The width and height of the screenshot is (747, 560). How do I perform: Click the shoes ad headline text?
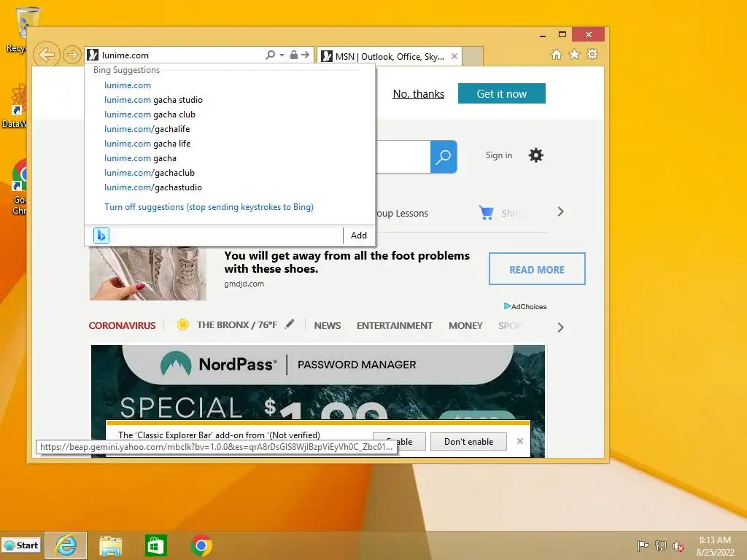point(347,262)
